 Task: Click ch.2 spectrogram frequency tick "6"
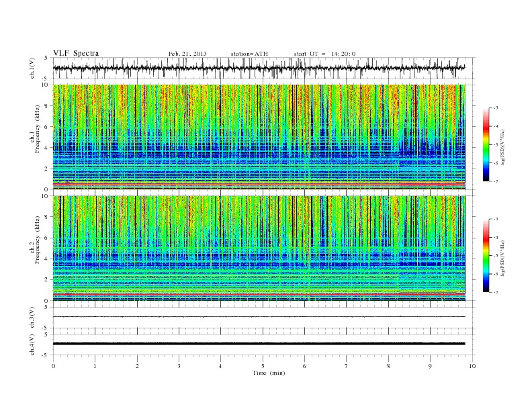(x=46, y=238)
